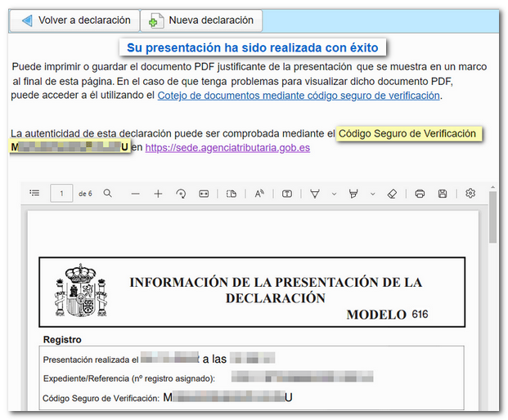The image size is (508, 420).
Task: Fit PDF page to width
Action: pos(204,194)
